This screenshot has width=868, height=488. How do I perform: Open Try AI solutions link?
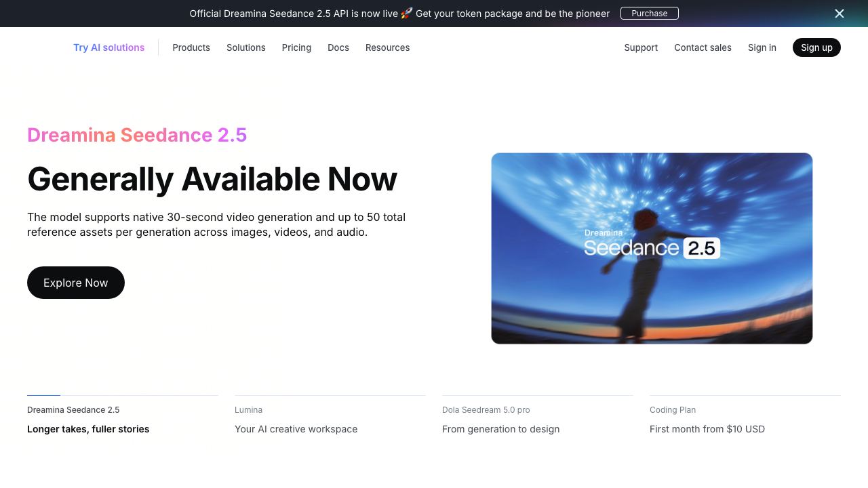coord(108,47)
